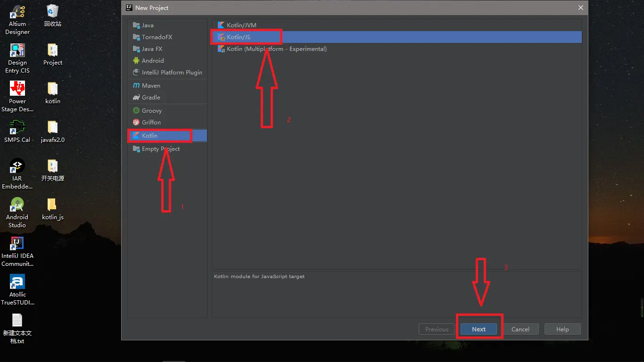This screenshot has height=362, width=644.
Task: Open the Recycle Bin desktop icon
Action: 53,16
